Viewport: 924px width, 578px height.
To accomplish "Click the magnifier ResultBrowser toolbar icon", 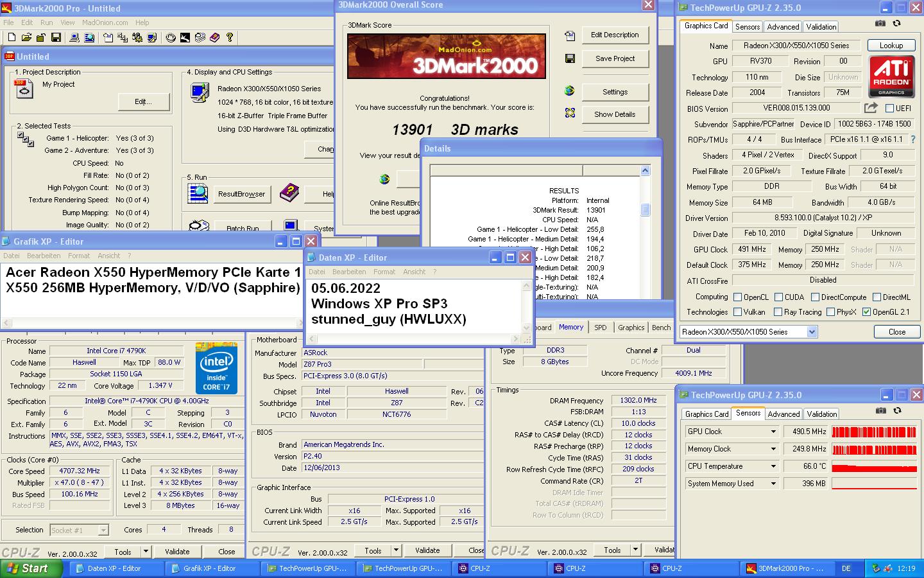I will (89, 37).
